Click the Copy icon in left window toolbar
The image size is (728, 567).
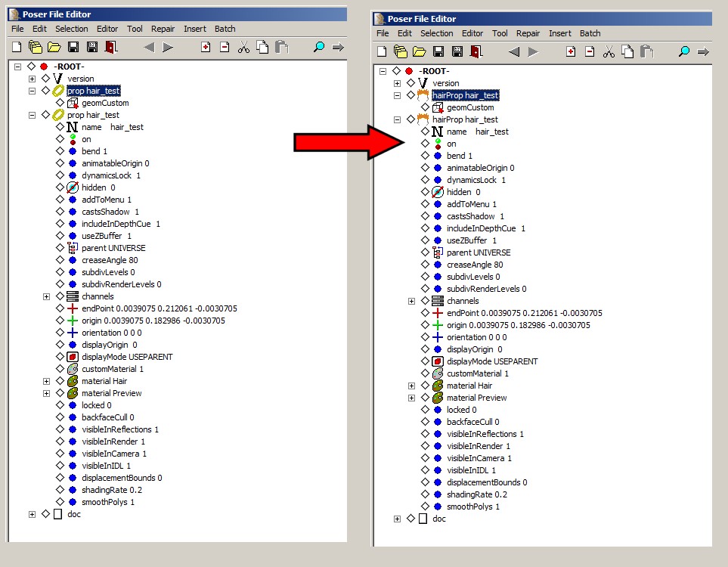(262, 47)
